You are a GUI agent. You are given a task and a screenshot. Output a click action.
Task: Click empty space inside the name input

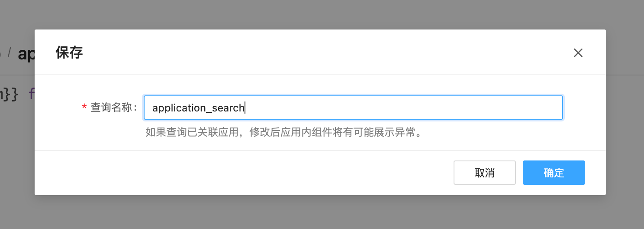pos(402,108)
